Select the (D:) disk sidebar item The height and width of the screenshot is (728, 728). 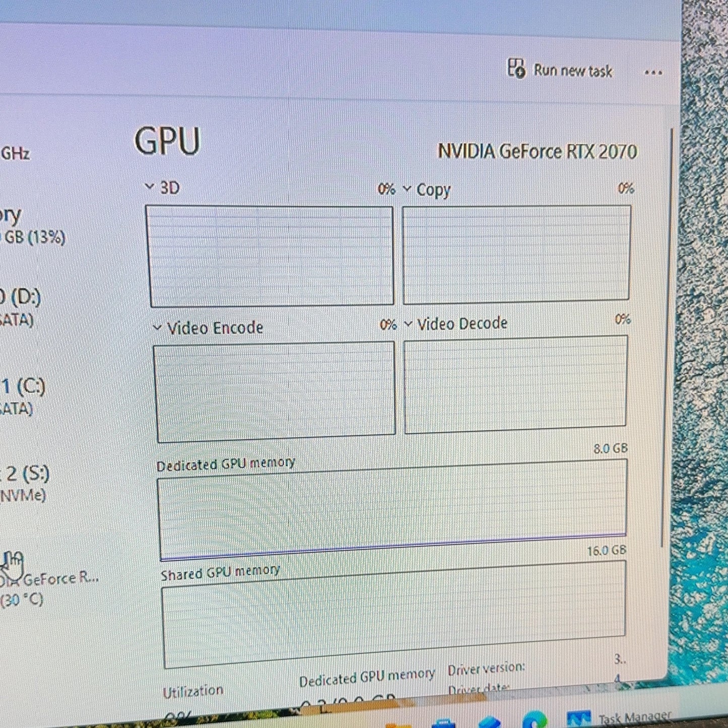click(21, 307)
